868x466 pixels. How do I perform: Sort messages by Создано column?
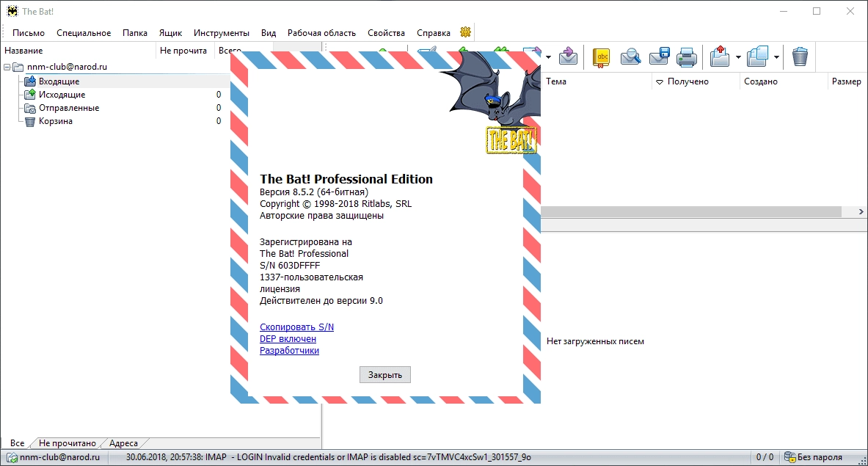tap(784, 81)
